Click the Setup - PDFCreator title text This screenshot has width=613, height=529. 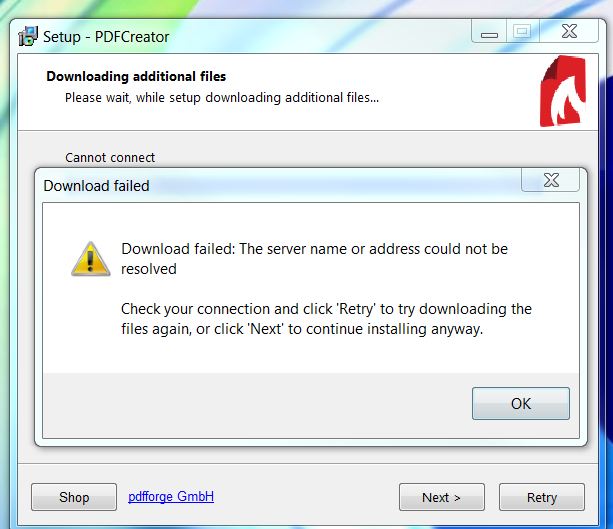(106, 37)
